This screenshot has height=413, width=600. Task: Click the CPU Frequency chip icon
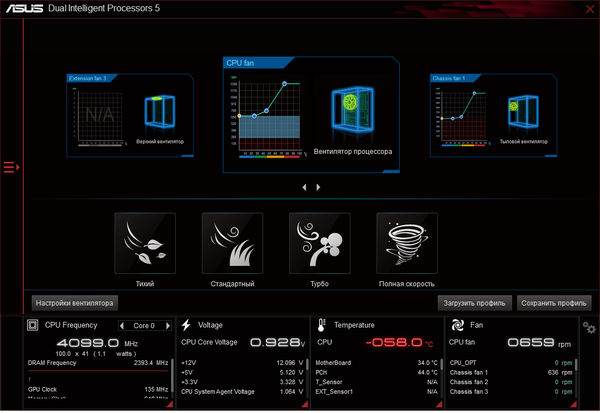pos(33,325)
